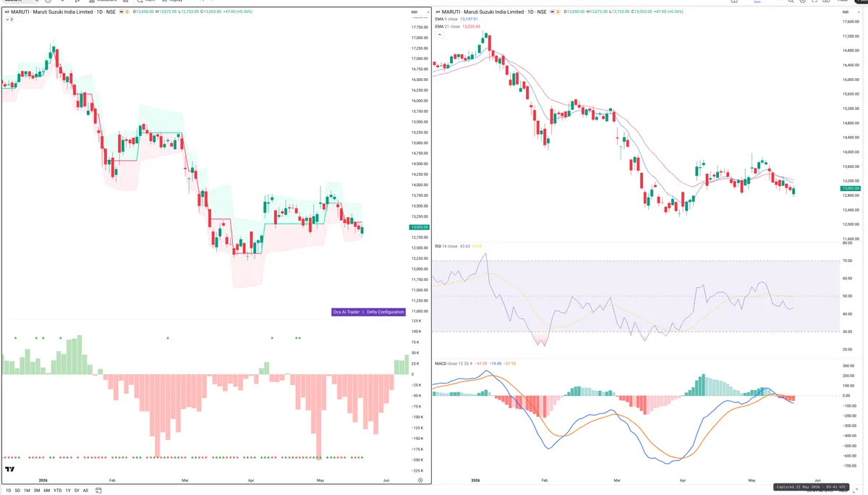Image resolution: width=868 pixels, height=495 pixels.
Task: Click EMA 9 value 13,147.91
Action: point(470,19)
